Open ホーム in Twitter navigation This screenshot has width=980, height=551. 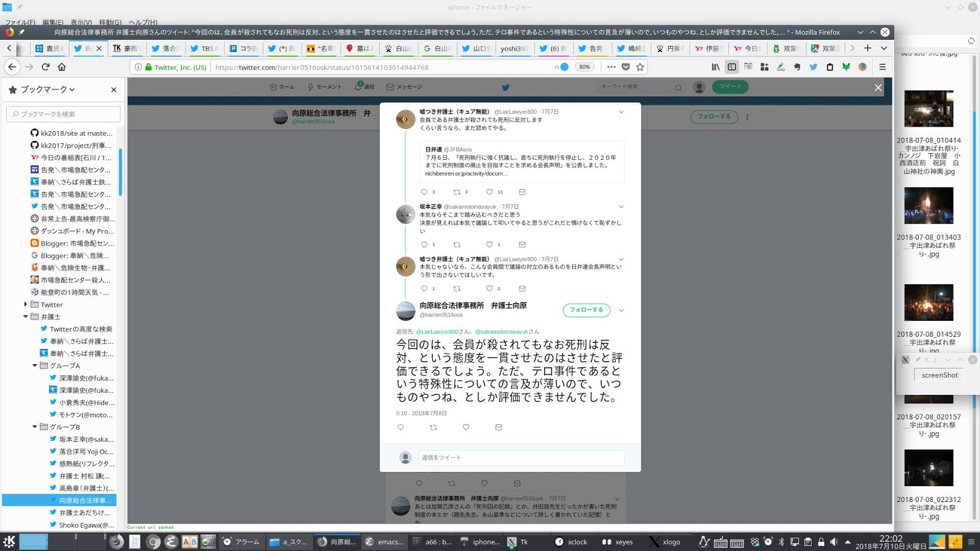[282, 87]
